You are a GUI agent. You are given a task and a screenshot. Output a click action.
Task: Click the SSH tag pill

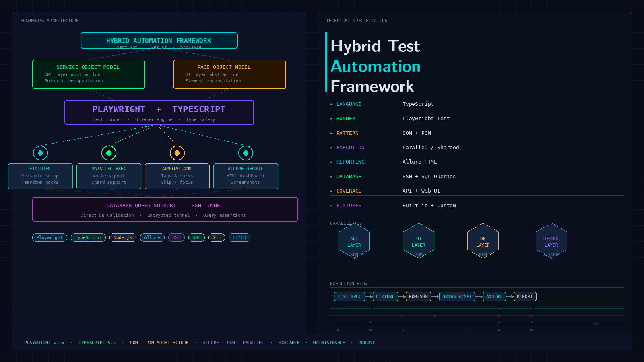point(176,238)
